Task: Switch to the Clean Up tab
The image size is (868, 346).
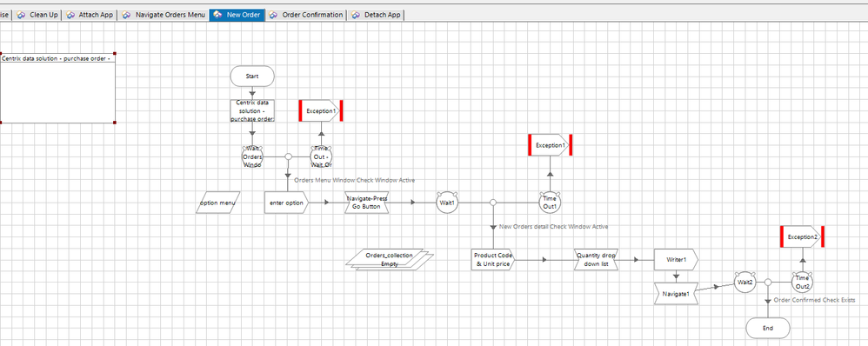Action: 37,15
